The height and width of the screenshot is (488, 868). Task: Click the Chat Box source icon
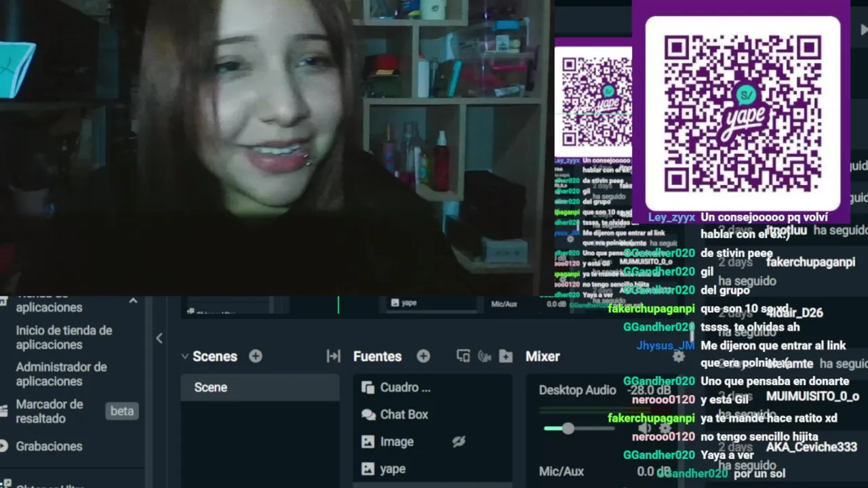368,415
